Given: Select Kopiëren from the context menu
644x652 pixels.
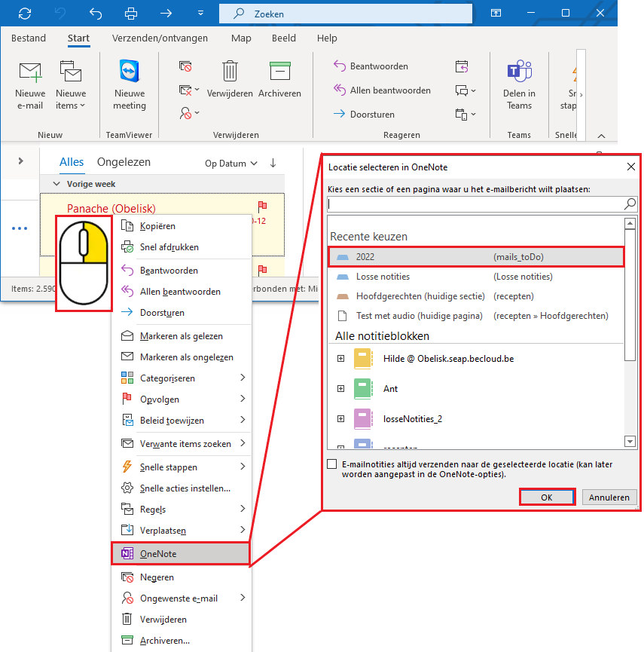Looking at the screenshot, I should (182, 226).
